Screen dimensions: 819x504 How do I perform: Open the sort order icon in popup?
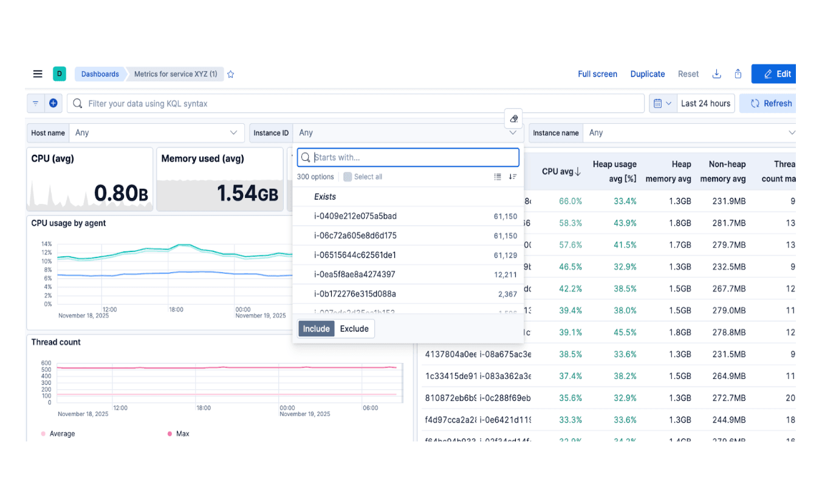click(512, 176)
